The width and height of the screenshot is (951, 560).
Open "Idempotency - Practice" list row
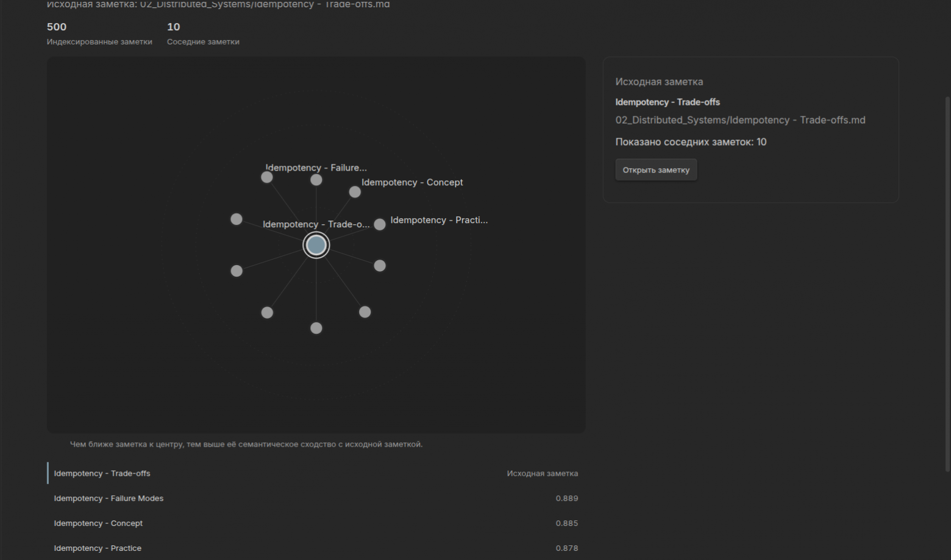(316, 548)
